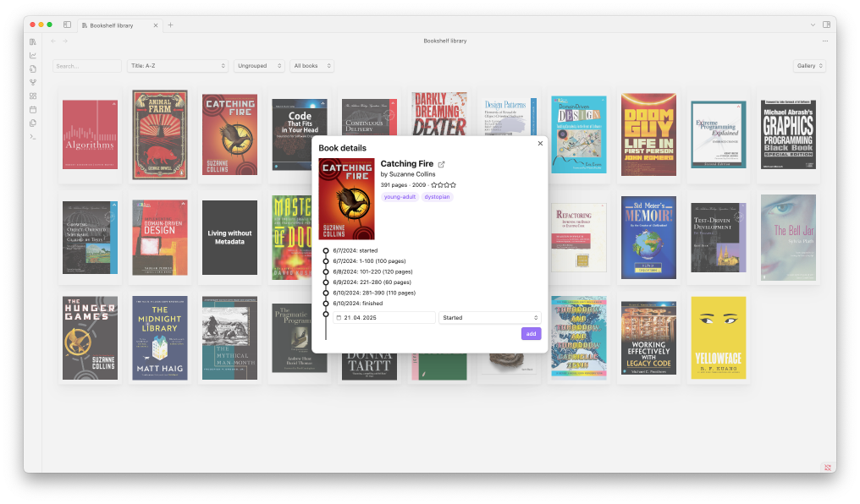
Task: Open the Title: A-Z sort dropdown
Action: click(177, 66)
